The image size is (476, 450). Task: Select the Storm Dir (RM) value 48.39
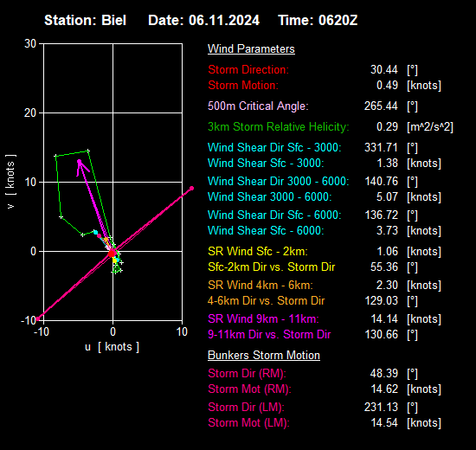[x=383, y=373]
